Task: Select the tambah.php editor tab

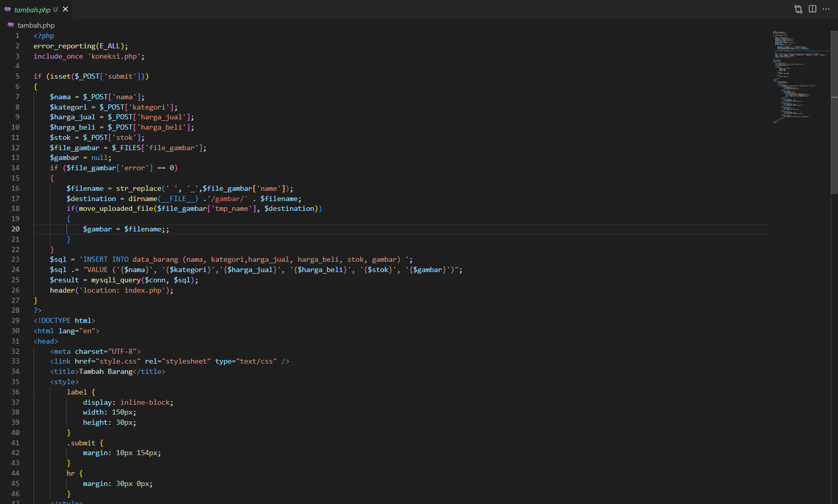Action: pos(31,9)
